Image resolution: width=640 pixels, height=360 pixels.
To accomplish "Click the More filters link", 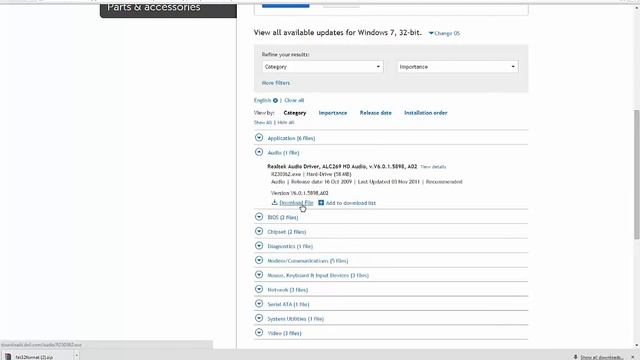I will (x=276, y=83).
